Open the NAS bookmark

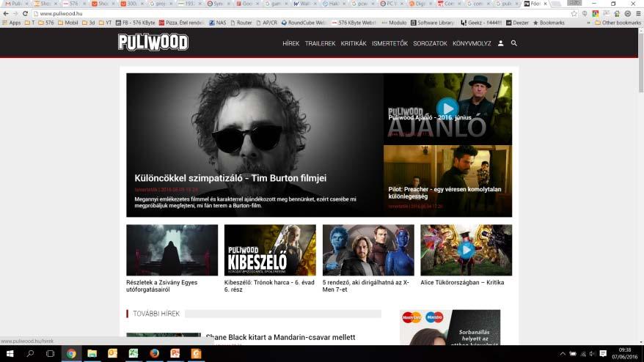[217, 23]
